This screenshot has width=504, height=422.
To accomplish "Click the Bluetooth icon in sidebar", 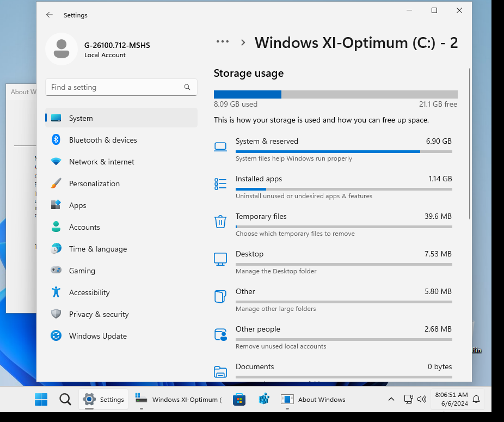I will (56, 139).
